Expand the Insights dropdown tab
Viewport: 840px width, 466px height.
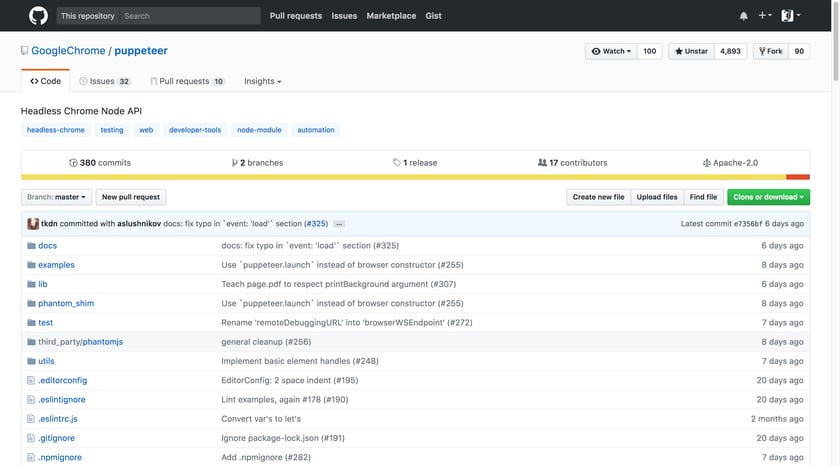click(262, 81)
